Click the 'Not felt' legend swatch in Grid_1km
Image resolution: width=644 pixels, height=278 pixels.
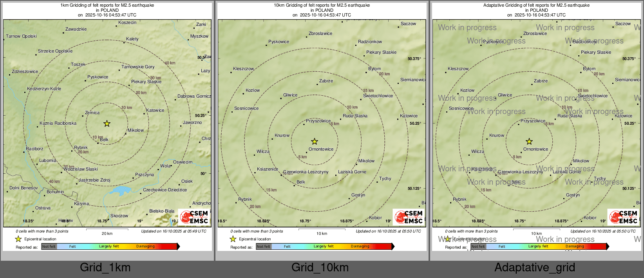(x=49, y=246)
